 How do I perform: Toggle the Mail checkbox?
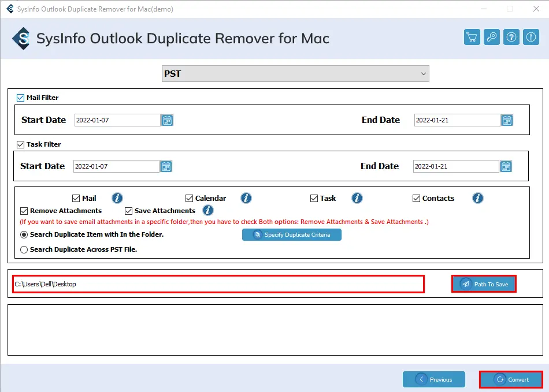[x=76, y=199]
